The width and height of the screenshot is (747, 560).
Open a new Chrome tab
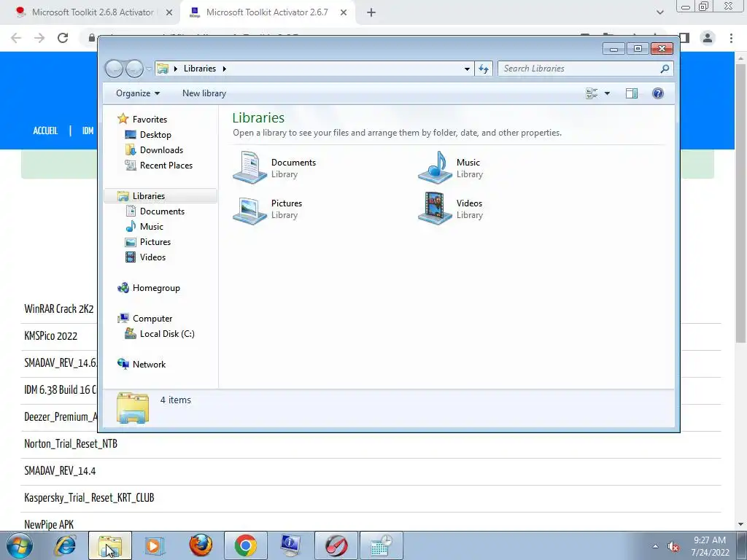pos(371,13)
